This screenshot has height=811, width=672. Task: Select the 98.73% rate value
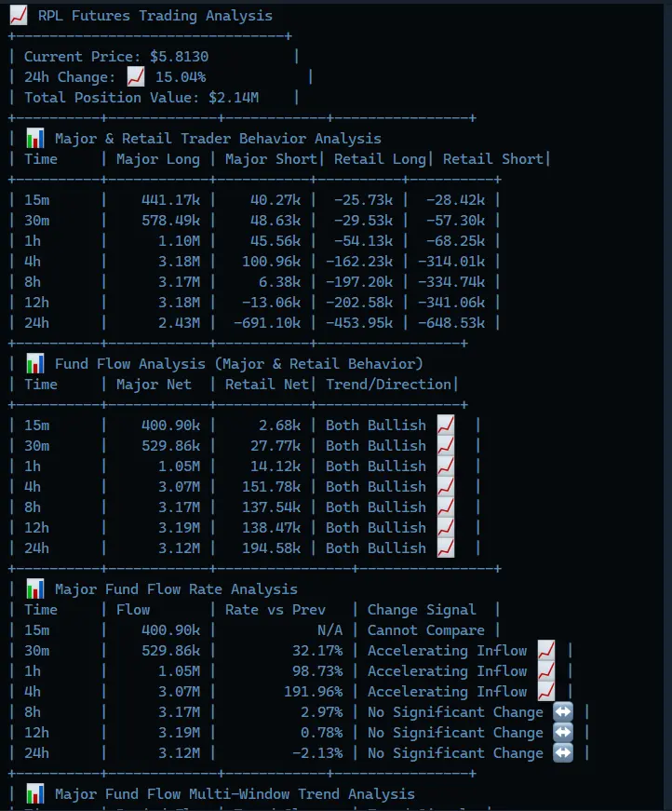point(317,670)
